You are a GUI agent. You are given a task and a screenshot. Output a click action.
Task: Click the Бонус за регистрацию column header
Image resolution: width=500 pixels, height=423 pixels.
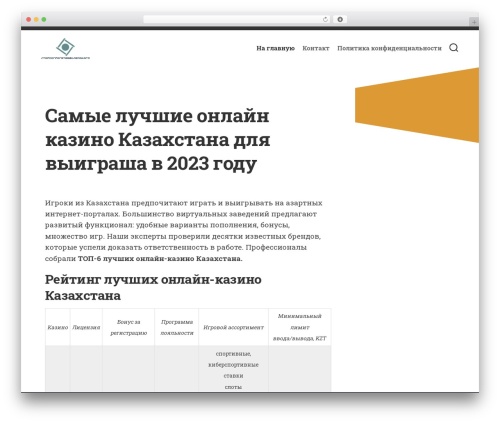[x=128, y=327]
